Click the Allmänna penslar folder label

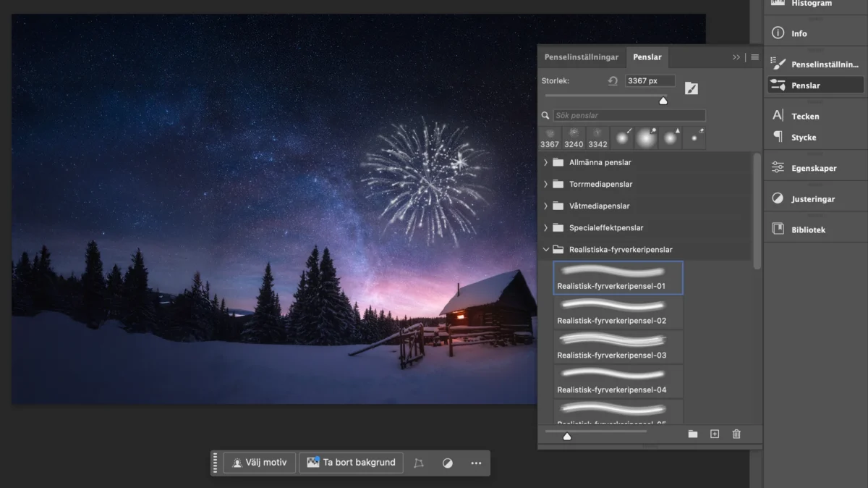(x=600, y=163)
